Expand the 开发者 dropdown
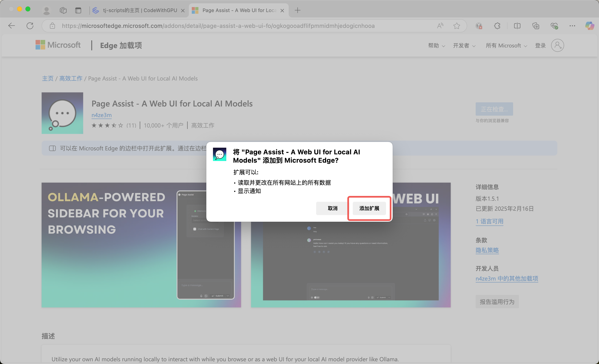 tap(464, 46)
